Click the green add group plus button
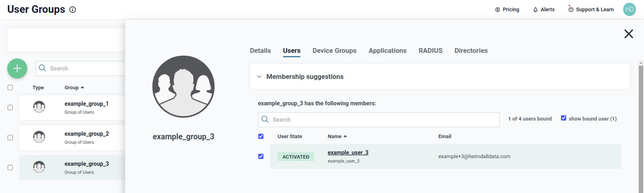644x193 pixels. [17, 68]
